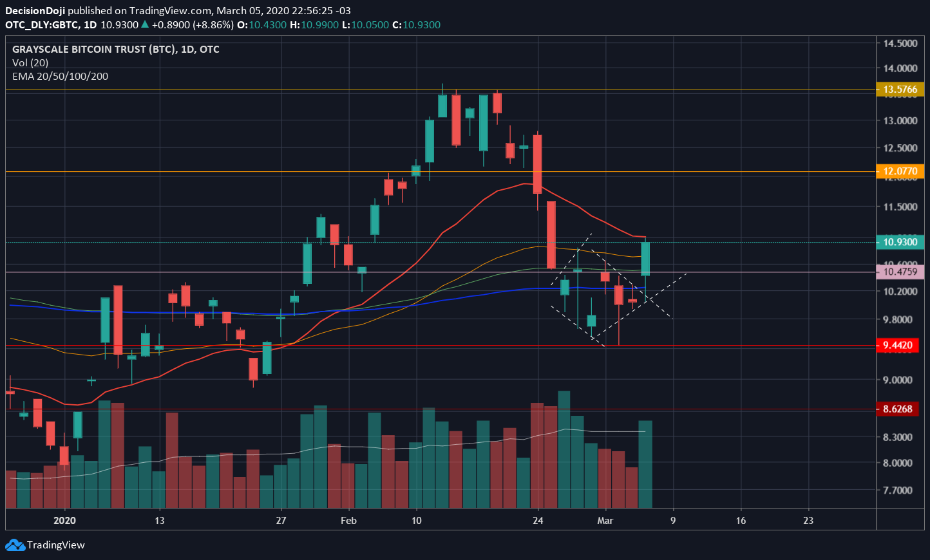Click the 12.0770 orange price label
930x560 pixels.
[900, 171]
